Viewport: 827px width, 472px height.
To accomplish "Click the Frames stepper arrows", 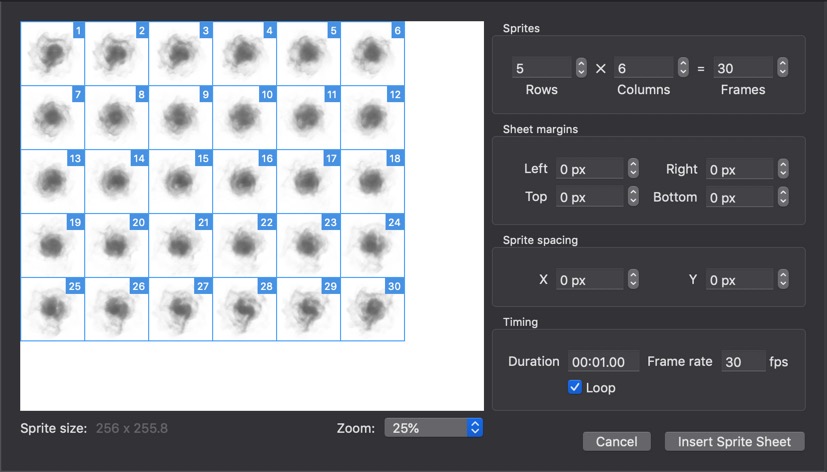I will pos(782,68).
